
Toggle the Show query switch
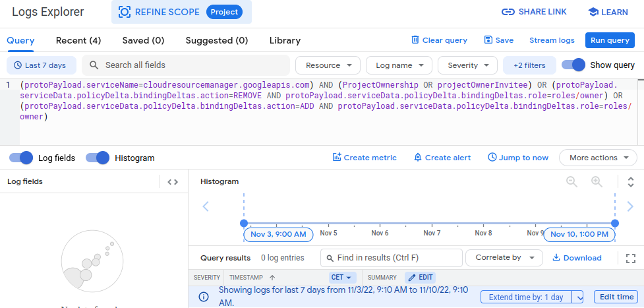[573, 65]
